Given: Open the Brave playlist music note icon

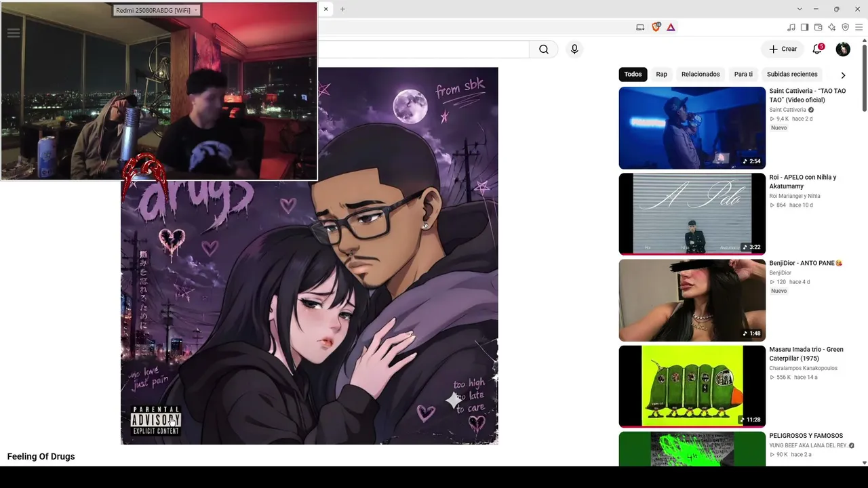Looking at the screenshot, I should pos(791,27).
